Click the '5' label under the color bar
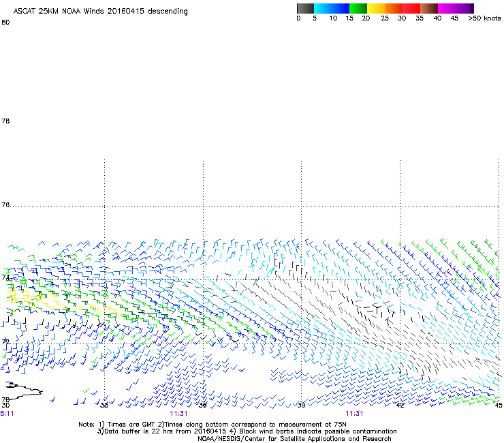The width and height of the screenshot is (504, 443). pyautogui.click(x=315, y=18)
